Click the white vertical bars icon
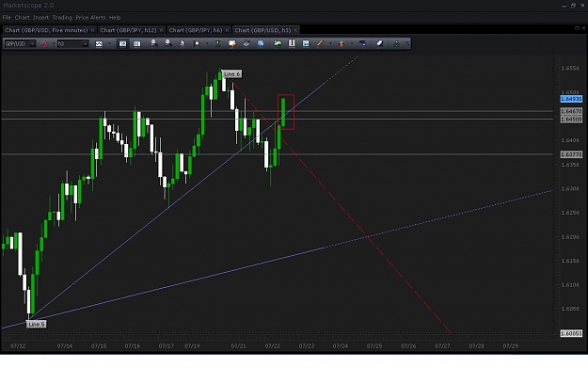 pos(292,43)
